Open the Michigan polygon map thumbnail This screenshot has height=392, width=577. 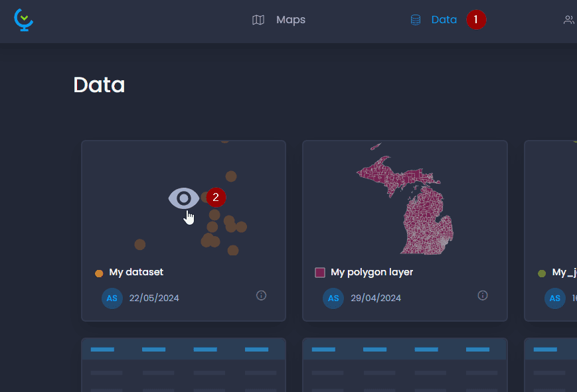(405, 199)
